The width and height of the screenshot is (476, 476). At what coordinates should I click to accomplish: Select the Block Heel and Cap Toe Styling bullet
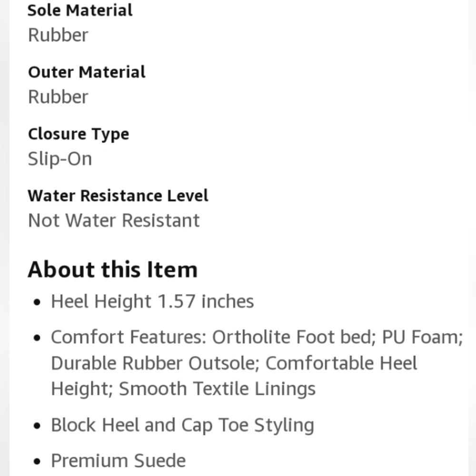pyautogui.click(x=182, y=425)
